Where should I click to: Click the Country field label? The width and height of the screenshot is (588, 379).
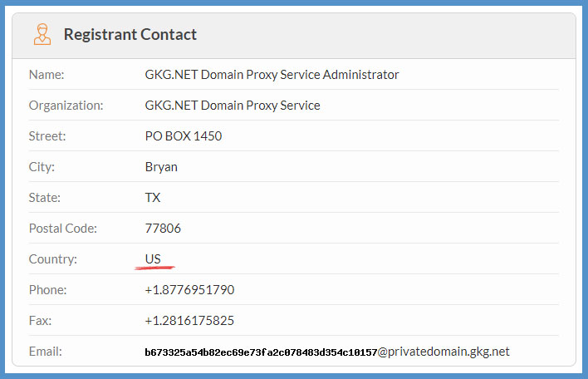[52, 259]
